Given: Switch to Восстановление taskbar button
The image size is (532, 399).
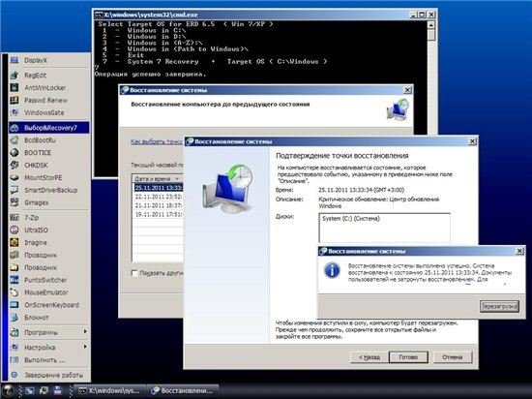Looking at the screenshot, I should click(183, 391).
